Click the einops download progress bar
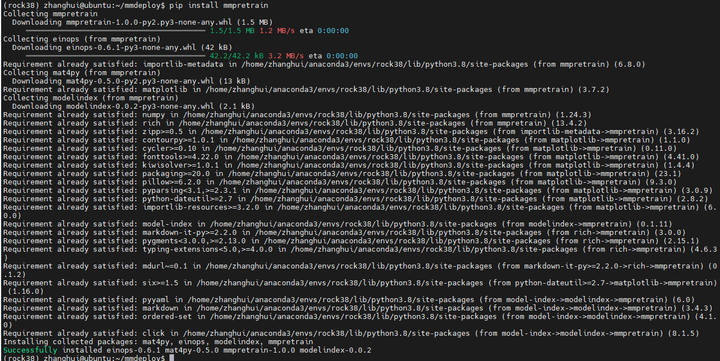This screenshot has width=720, height=361. (116, 56)
